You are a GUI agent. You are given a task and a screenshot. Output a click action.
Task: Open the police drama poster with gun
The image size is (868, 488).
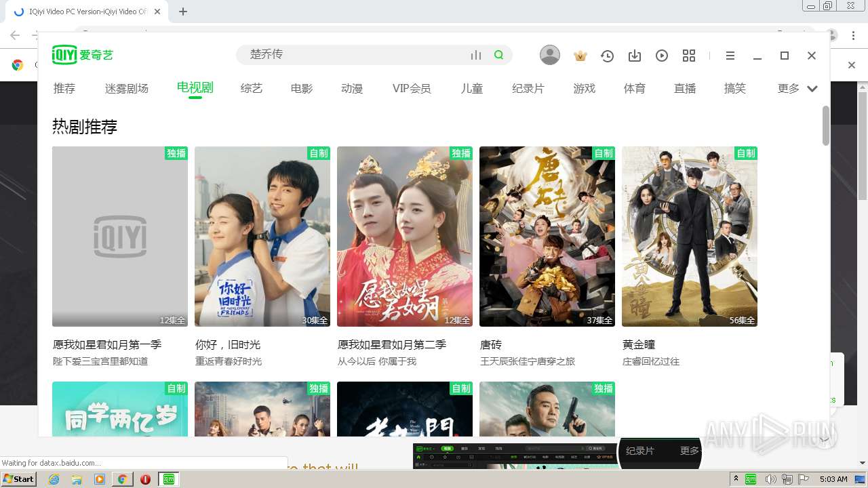[x=547, y=409]
